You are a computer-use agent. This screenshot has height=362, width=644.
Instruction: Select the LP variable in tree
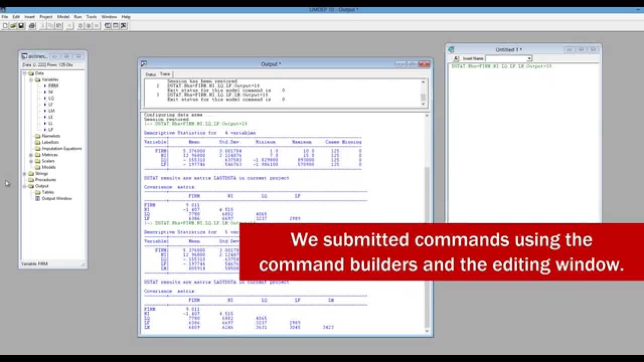click(51, 130)
